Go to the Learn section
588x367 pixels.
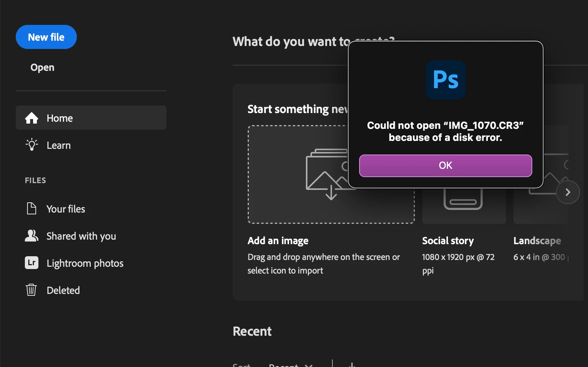pos(59,145)
